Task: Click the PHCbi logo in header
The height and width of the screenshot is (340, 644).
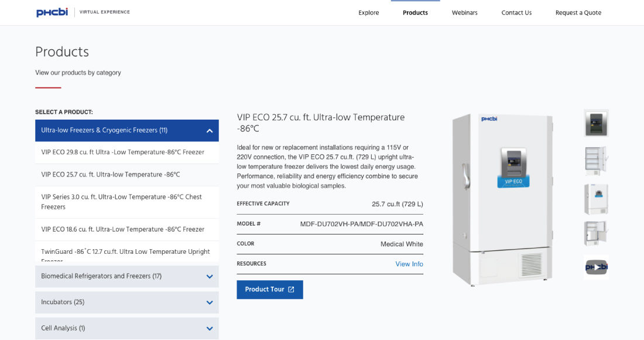Action: [x=53, y=12]
